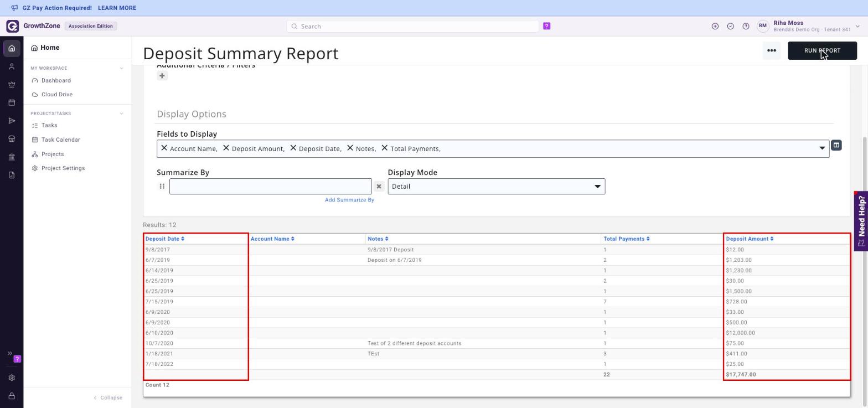868x408 pixels.
Task: Open the Fields to Display dropdown arrow
Action: point(822,148)
